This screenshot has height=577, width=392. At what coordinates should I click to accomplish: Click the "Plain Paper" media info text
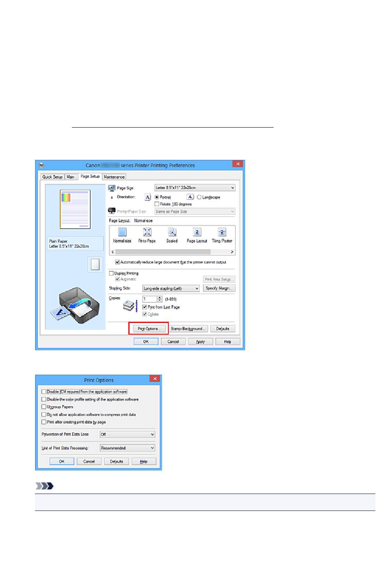coord(58,241)
